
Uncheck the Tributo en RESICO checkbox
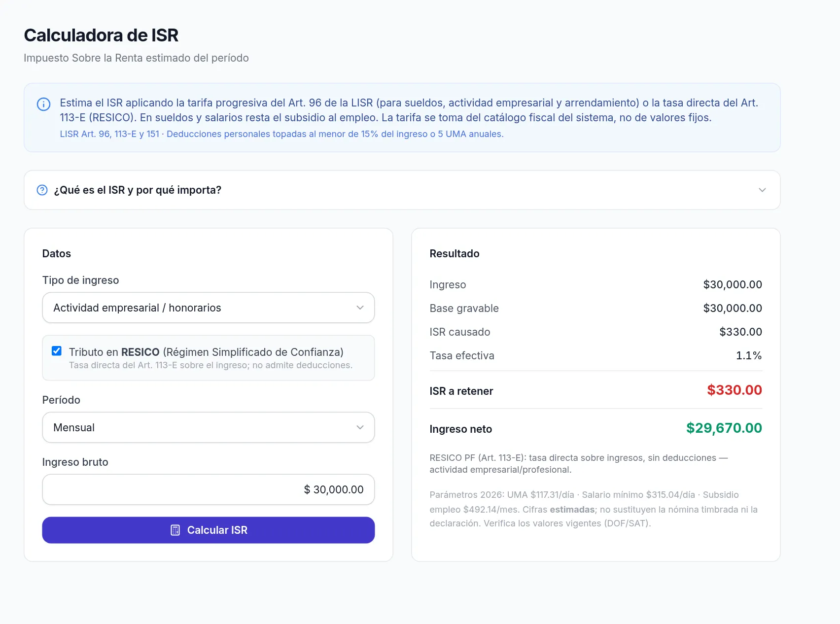pyautogui.click(x=57, y=351)
